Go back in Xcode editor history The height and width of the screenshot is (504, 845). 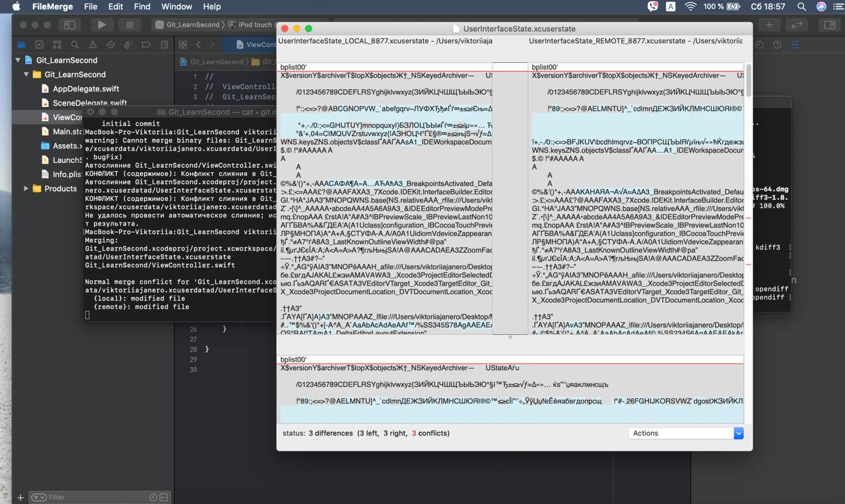198,45
